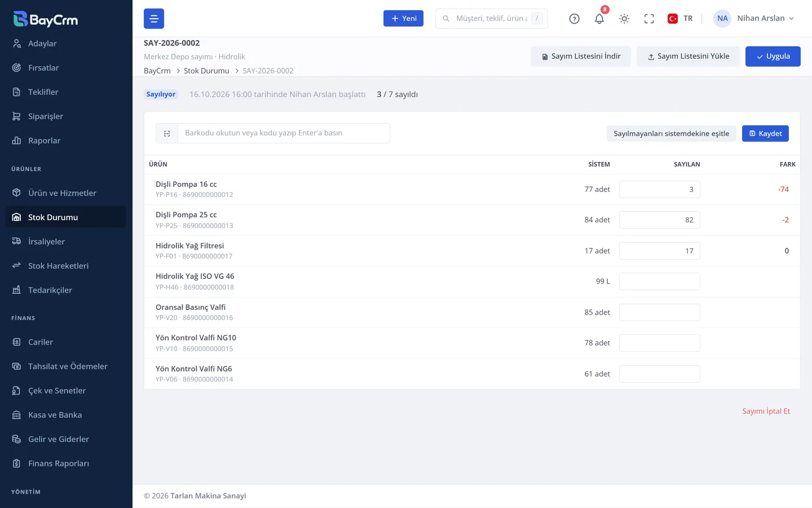Screen dimensions: 812x508
Task: Enter fullscreen mode via the expand icon
Action: (x=649, y=19)
